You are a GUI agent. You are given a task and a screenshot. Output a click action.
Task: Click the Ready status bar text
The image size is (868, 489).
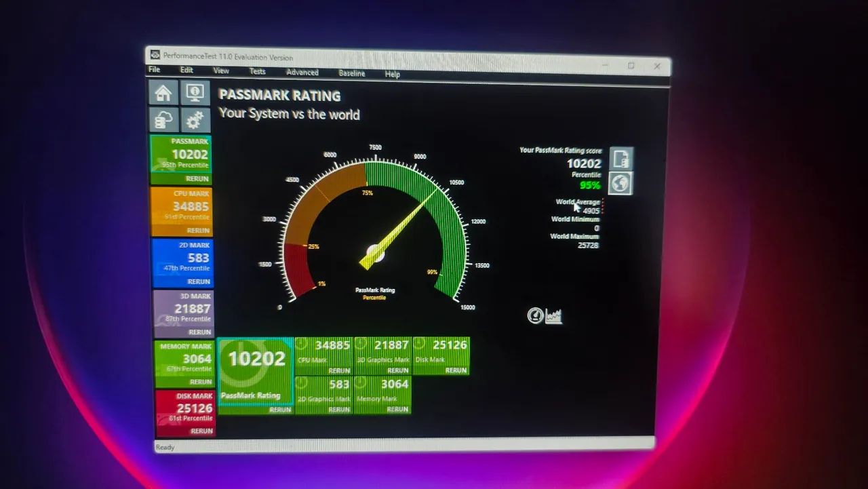click(165, 447)
